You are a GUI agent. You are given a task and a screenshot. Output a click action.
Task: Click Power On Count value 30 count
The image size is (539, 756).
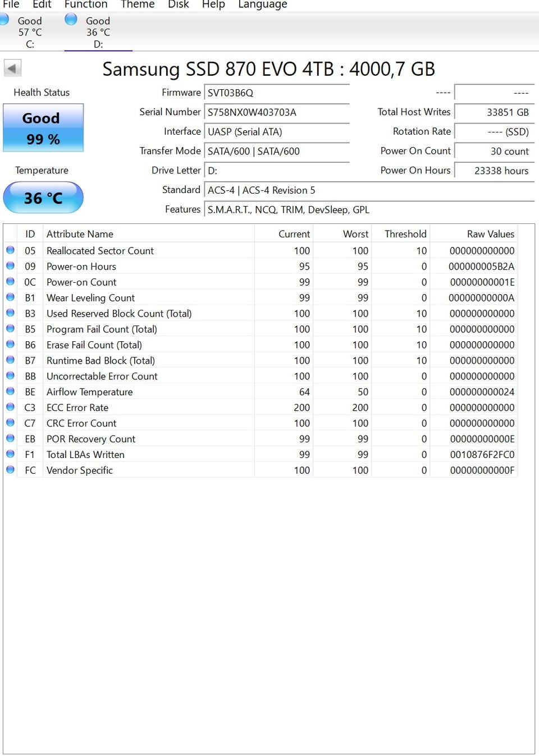(x=494, y=151)
